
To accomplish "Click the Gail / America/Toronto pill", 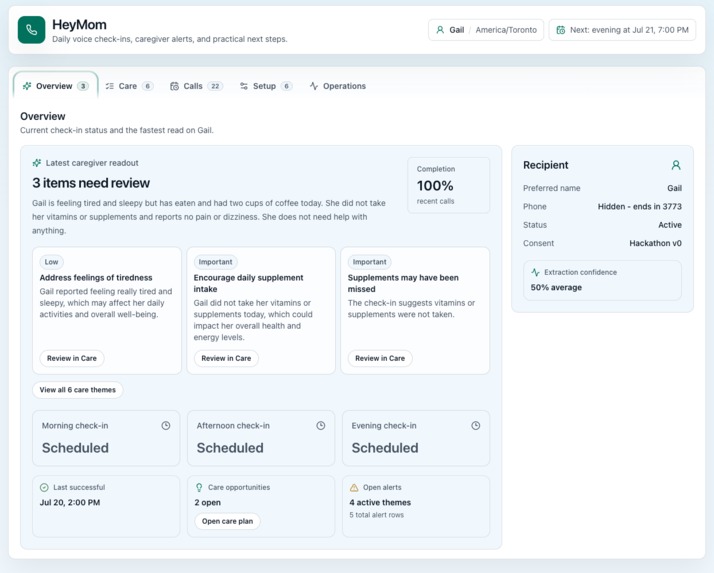I will point(486,30).
